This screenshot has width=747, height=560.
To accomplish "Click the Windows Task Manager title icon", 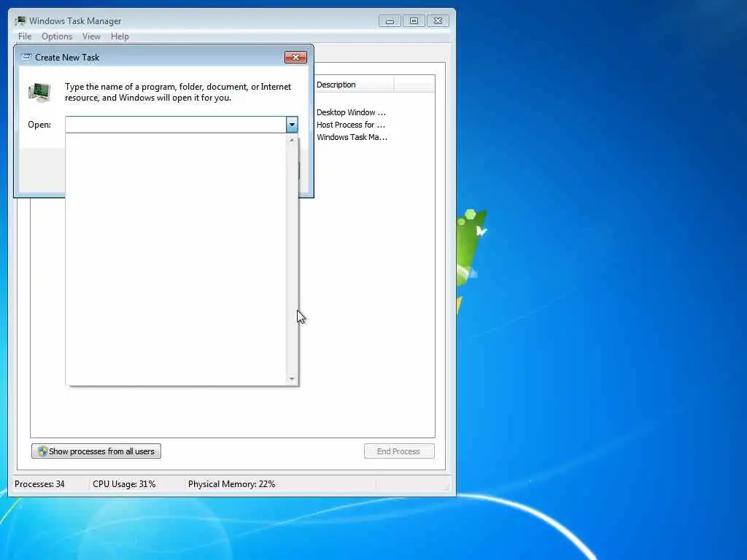I will [x=20, y=20].
